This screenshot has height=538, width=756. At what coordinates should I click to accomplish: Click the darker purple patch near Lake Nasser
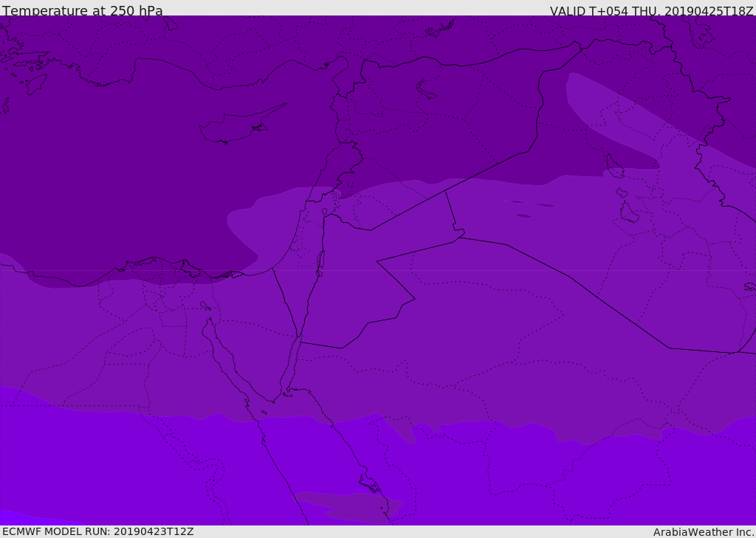(347, 507)
